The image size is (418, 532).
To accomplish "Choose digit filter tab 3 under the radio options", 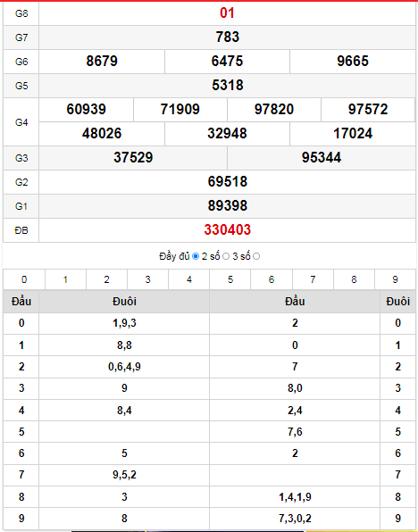I will tap(147, 279).
